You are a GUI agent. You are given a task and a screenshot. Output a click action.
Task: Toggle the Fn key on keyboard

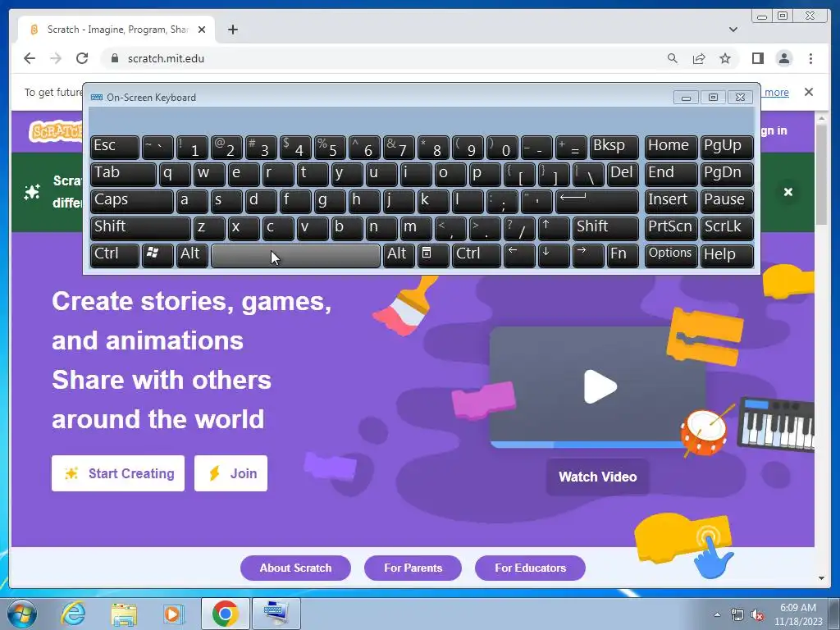(623, 255)
